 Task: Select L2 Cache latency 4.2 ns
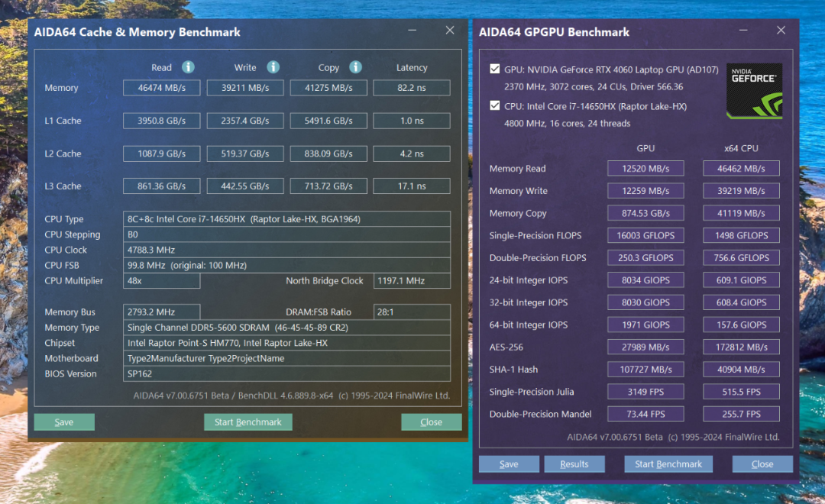click(412, 153)
